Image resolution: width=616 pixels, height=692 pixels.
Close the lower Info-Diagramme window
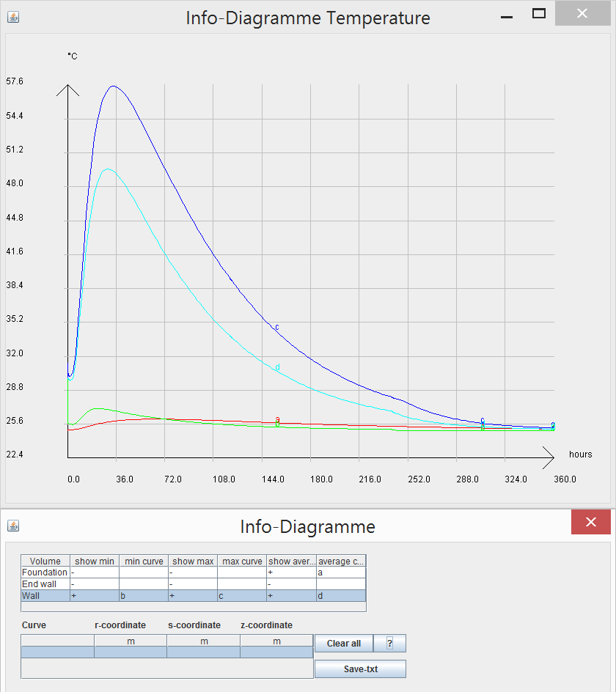591,522
